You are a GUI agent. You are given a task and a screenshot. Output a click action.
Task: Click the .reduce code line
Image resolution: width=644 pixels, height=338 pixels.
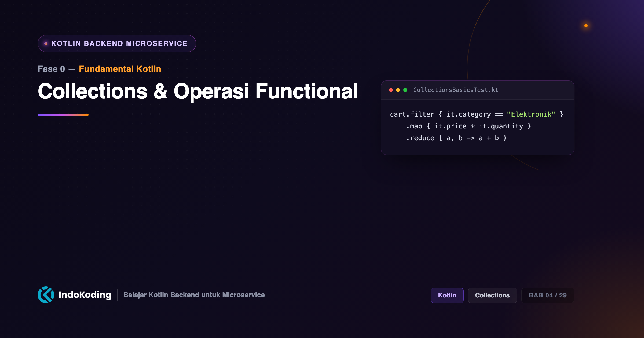click(x=456, y=138)
